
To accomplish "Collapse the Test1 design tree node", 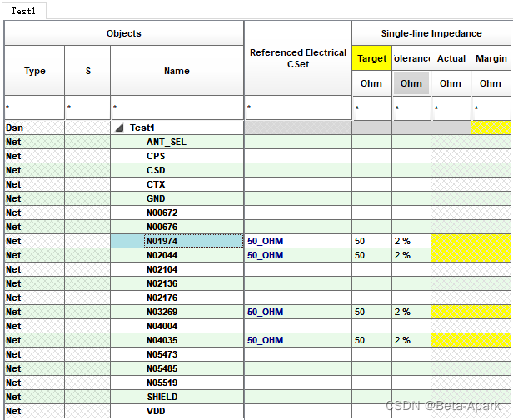I will pos(119,127).
